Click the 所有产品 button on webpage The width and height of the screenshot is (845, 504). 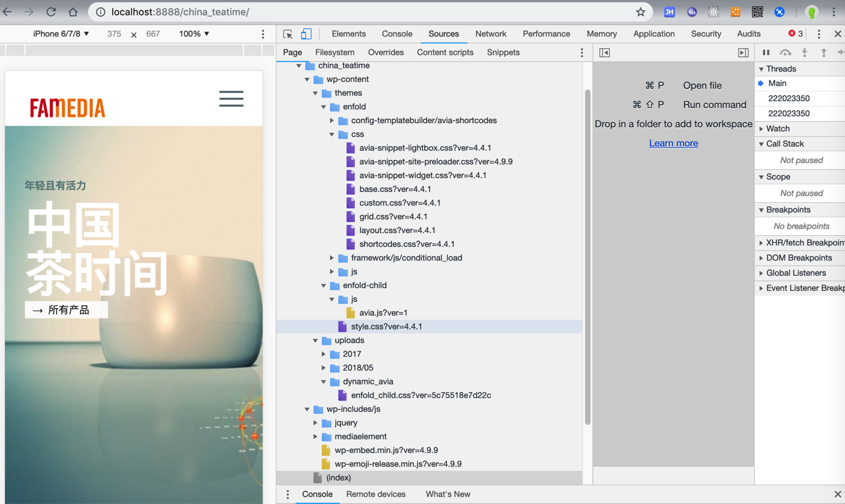pos(67,310)
